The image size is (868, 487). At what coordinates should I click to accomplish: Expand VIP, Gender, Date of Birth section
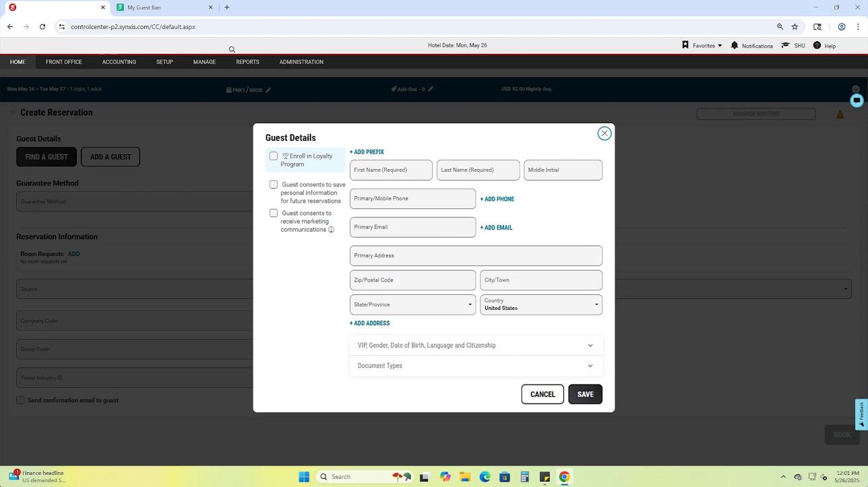click(475, 346)
